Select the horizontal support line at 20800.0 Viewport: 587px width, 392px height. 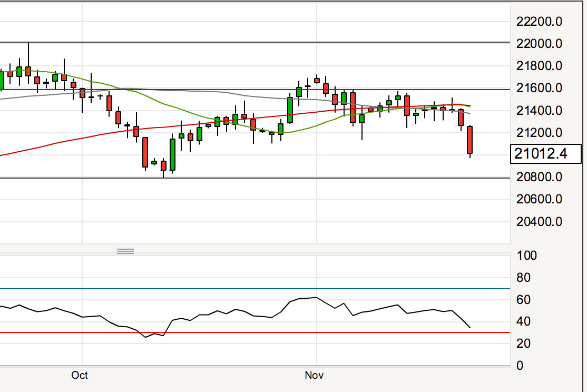click(263, 178)
